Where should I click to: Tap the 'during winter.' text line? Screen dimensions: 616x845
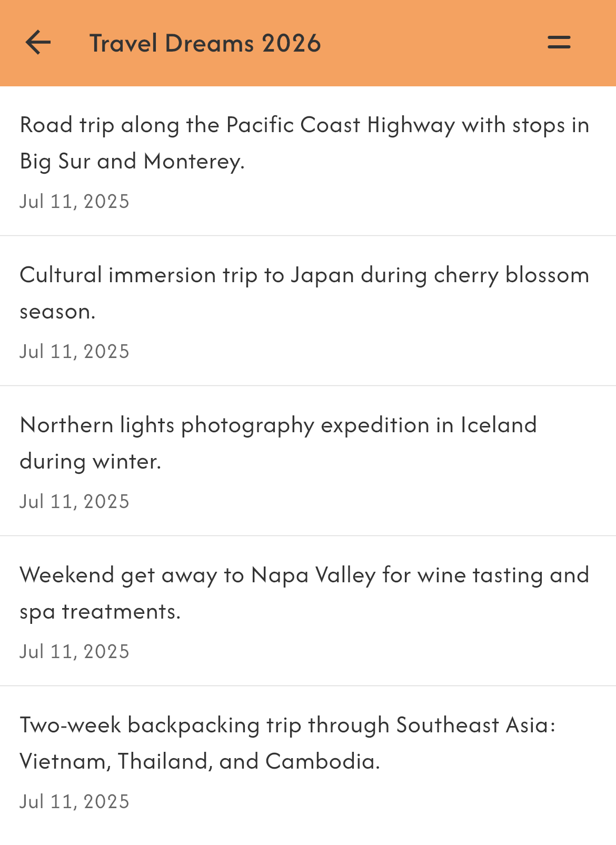point(90,462)
